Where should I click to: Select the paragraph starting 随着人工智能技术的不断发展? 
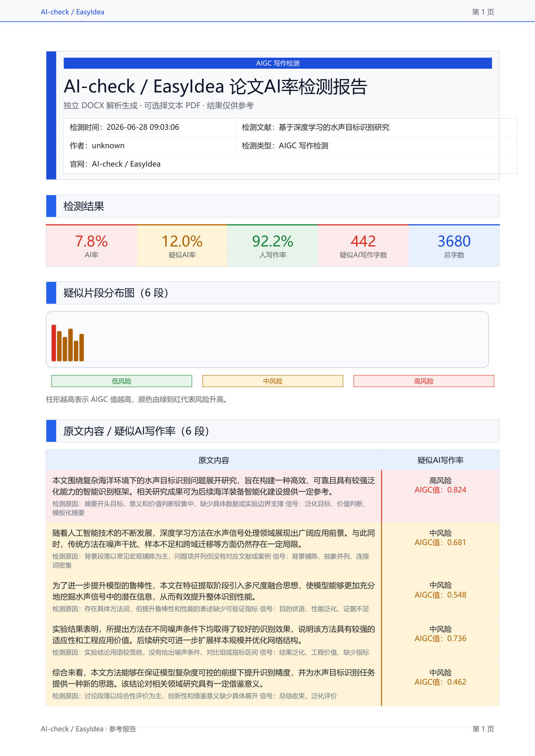tap(214, 539)
